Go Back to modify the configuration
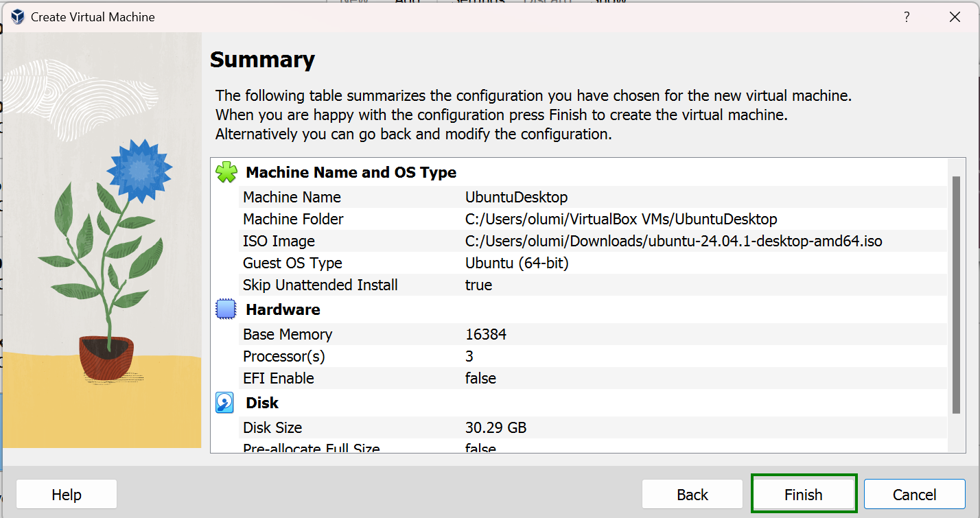Screen dimensions: 980x518 pos(692,494)
